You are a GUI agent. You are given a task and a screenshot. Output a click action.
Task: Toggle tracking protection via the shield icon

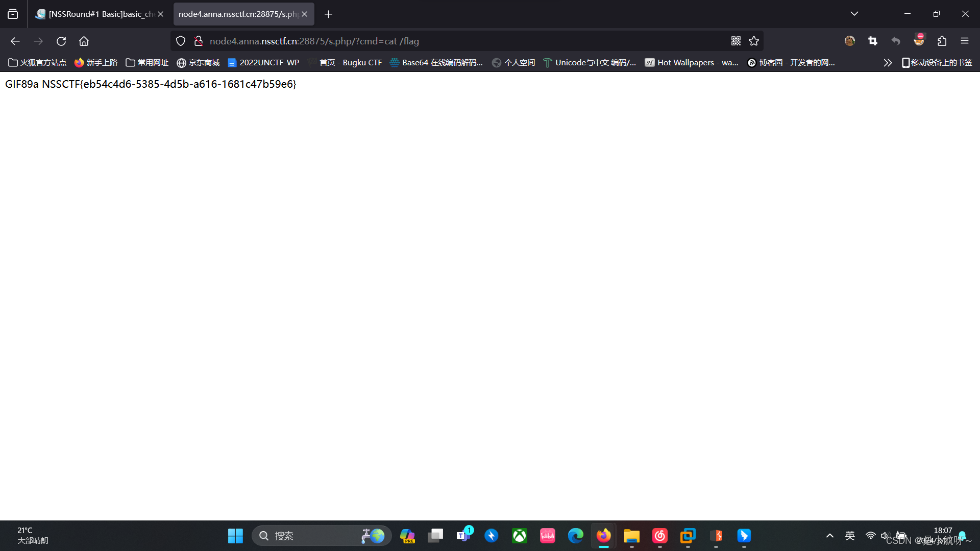(180, 41)
